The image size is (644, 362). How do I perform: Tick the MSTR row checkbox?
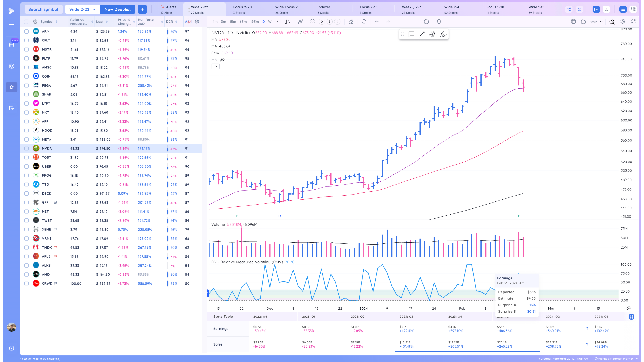pos(27,49)
